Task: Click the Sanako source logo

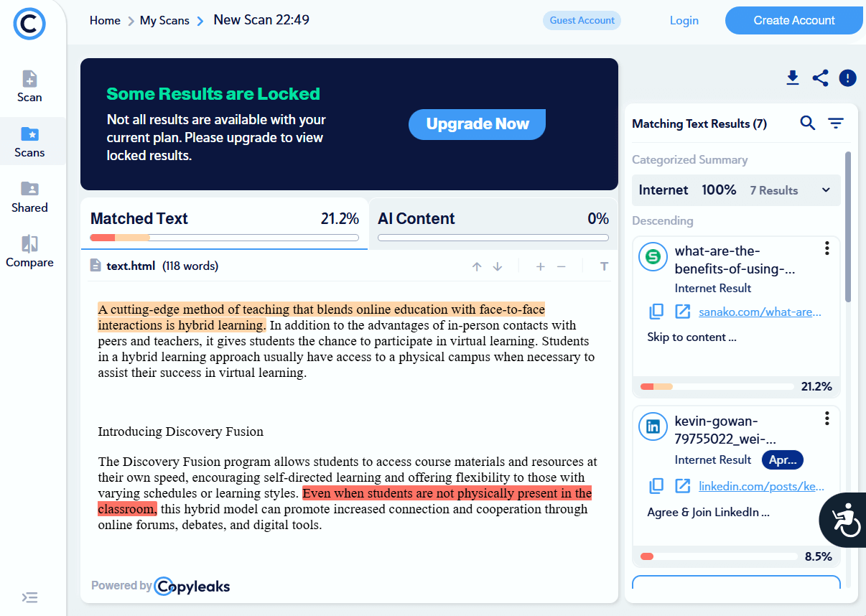Action: click(653, 257)
